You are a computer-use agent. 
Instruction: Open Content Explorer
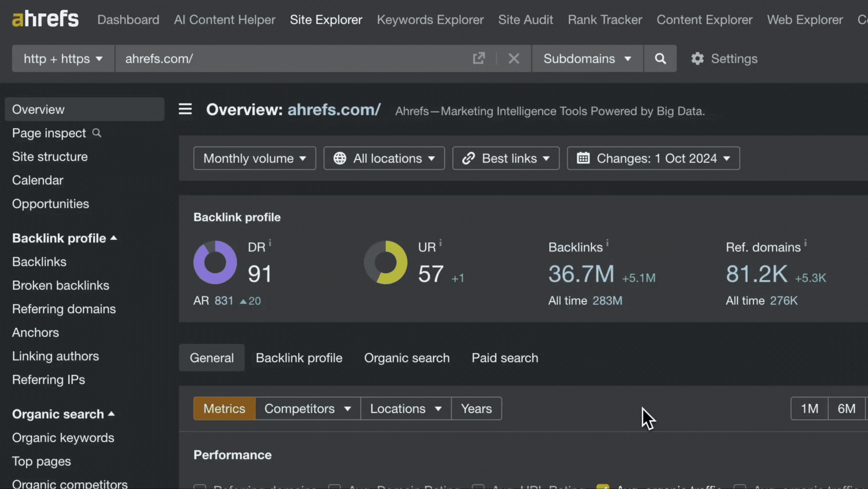[x=704, y=20]
